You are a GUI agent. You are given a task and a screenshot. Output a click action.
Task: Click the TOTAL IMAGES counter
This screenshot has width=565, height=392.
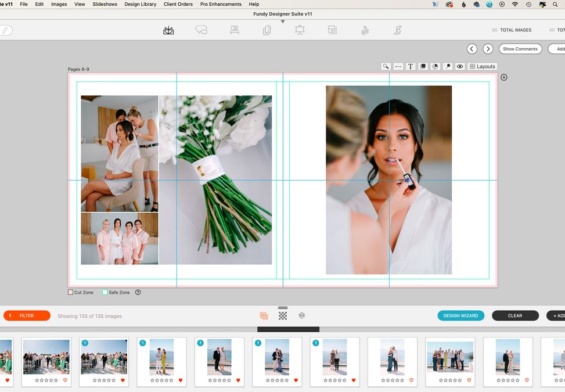click(512, 30)
